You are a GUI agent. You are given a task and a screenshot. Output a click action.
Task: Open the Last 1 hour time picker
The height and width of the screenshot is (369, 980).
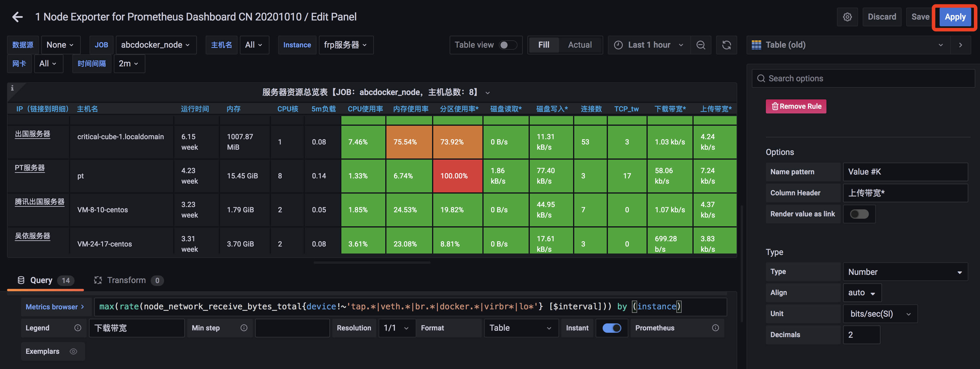[649, 45]
